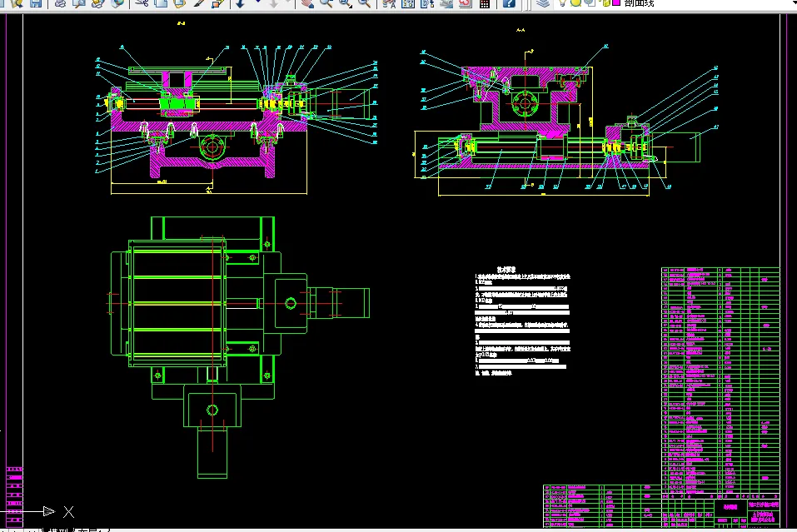The width and height of the screenshot is (797, 532).
Task: Open the Tool Palettes icon
Action: tap(427, 3)
